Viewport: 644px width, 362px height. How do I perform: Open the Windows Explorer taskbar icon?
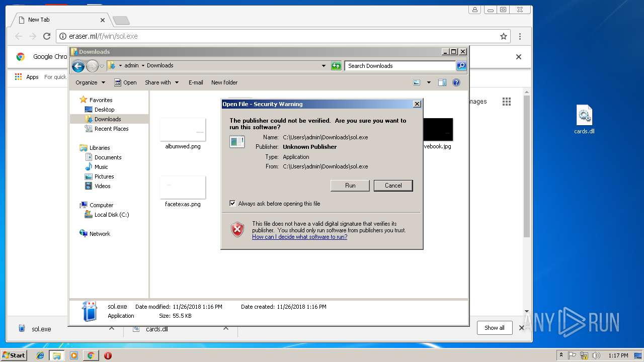pos(57,355)
